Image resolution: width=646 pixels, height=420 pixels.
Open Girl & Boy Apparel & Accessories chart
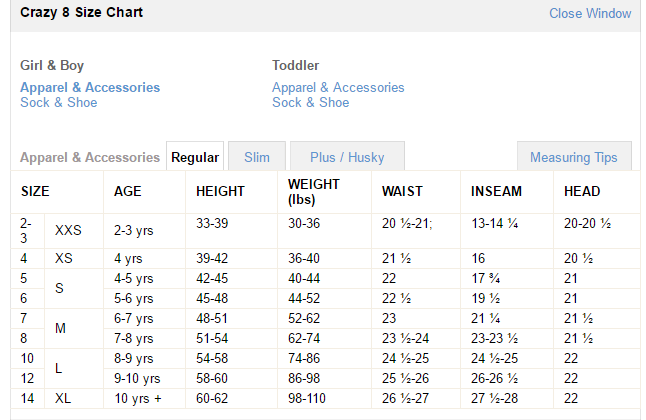point(90,87)
